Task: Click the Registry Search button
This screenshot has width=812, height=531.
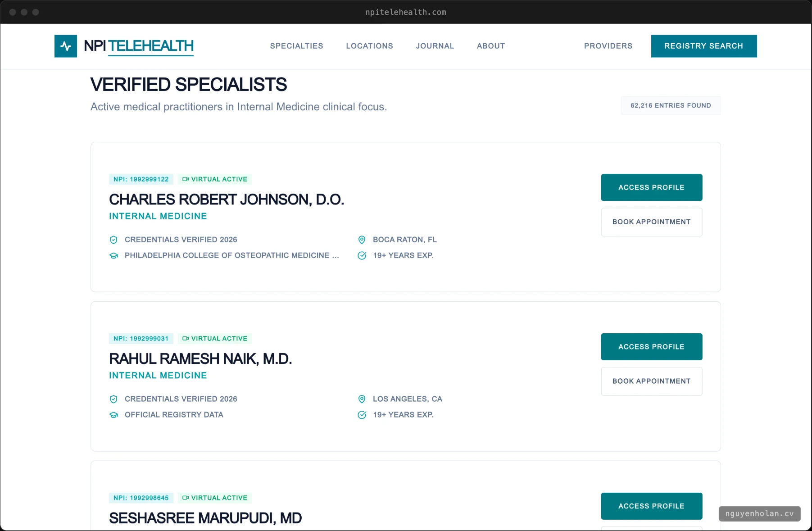Action: pos(704,46)
